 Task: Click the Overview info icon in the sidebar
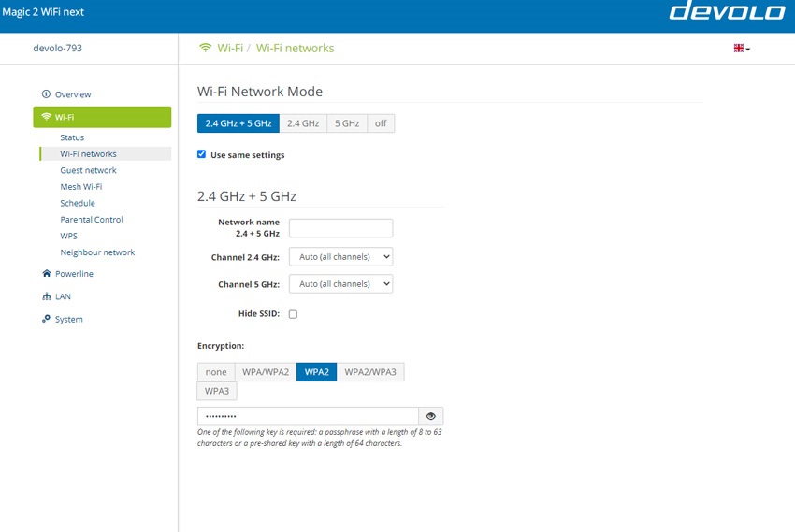click(x=46, y=94)
